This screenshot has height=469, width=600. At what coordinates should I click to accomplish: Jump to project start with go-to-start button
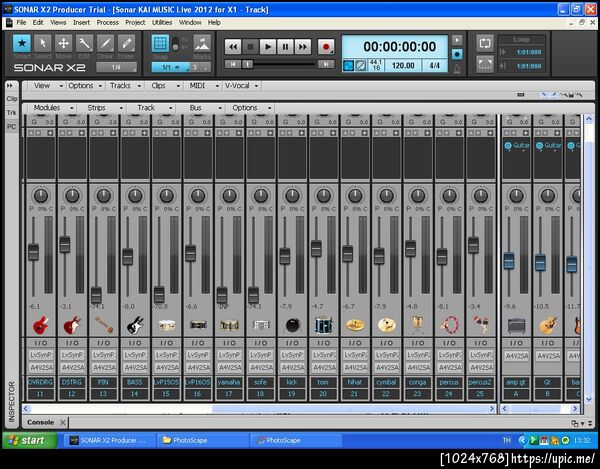coord(233,64)
